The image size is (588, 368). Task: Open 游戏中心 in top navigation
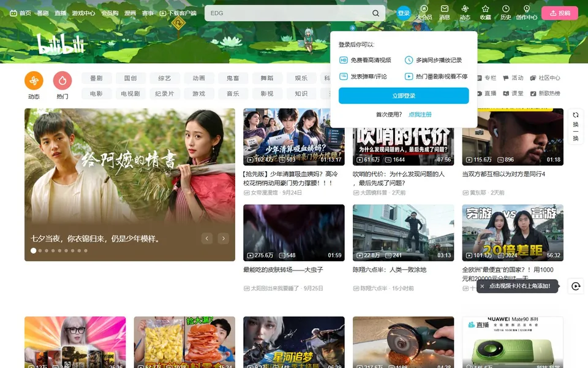tap(84, 13)
